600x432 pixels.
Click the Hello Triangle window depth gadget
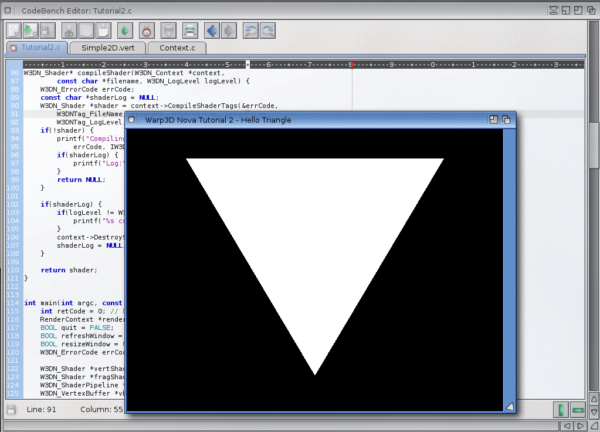pyautogui.click(x=506, y=120)
